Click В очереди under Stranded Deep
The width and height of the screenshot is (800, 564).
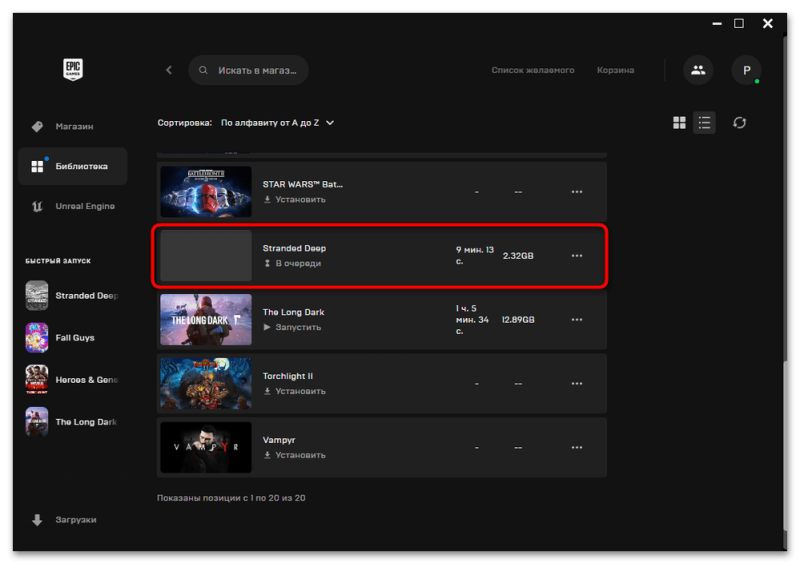click(292, 263)
